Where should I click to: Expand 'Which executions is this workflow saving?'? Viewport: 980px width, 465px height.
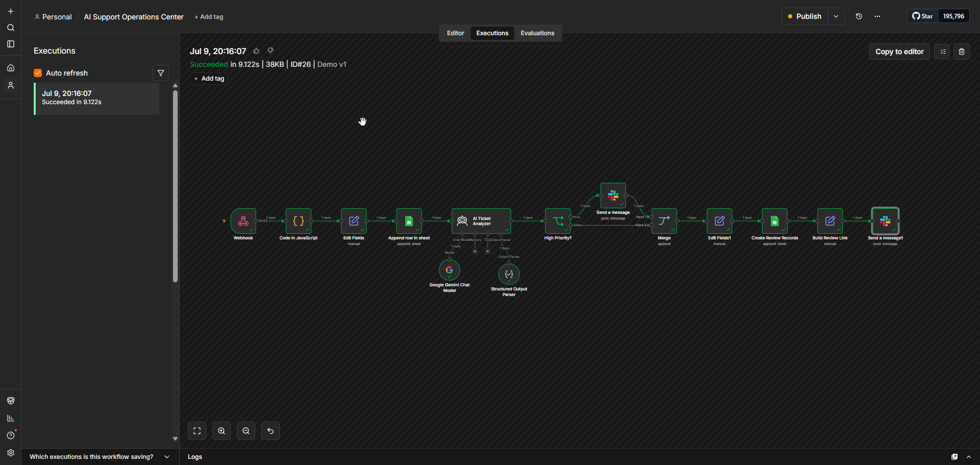(x=100, y=457)
